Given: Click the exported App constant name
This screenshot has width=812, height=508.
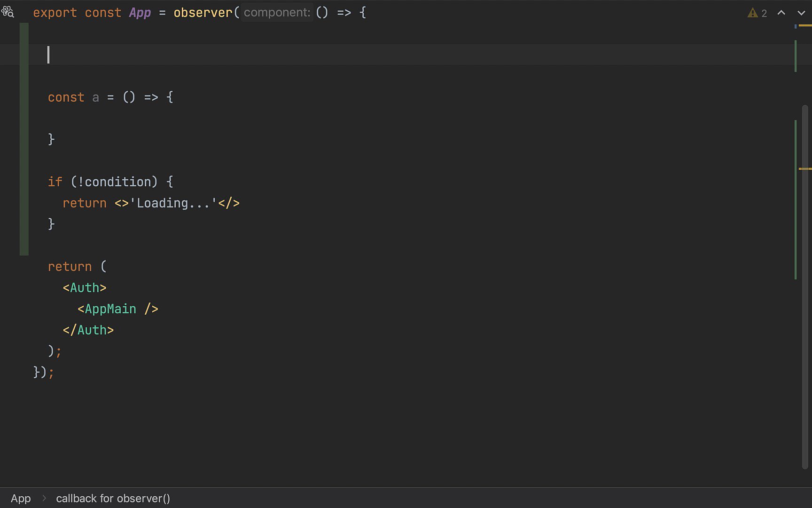Looking at the screenshot, I should click(x=140, y=12).
